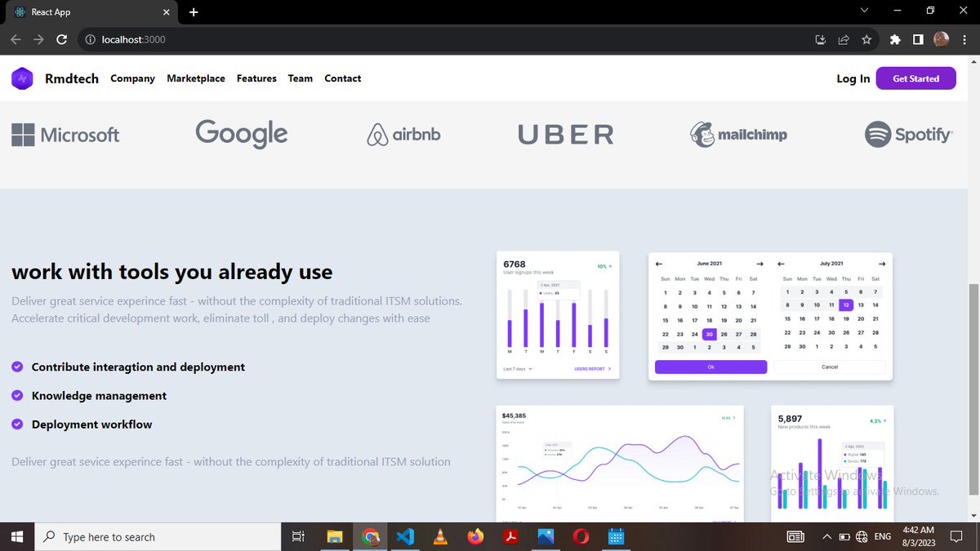
Task: Open 'Last 7 days' dropdown in signups card
Action: (x=519, y=369)
